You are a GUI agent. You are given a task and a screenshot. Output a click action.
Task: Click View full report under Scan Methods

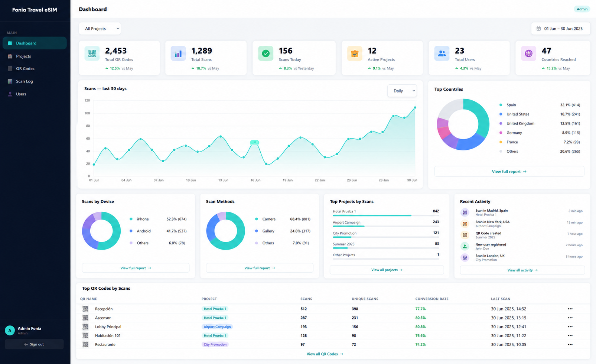click(x=260, y=268)
